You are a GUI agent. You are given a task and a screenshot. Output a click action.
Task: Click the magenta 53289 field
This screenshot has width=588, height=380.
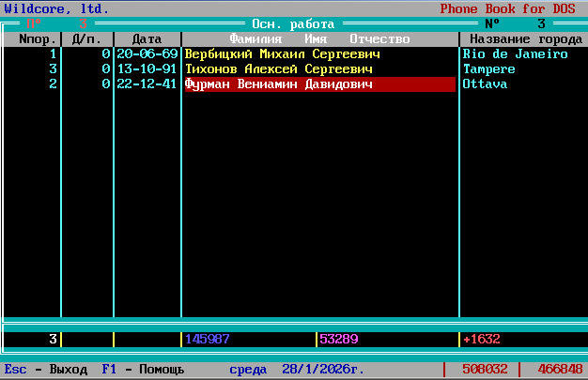point(338,339)
